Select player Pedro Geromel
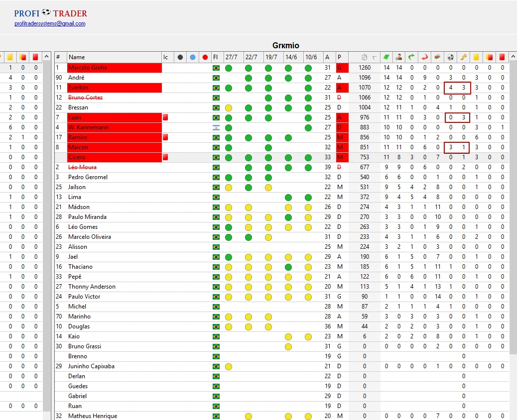 coord(88,177)
